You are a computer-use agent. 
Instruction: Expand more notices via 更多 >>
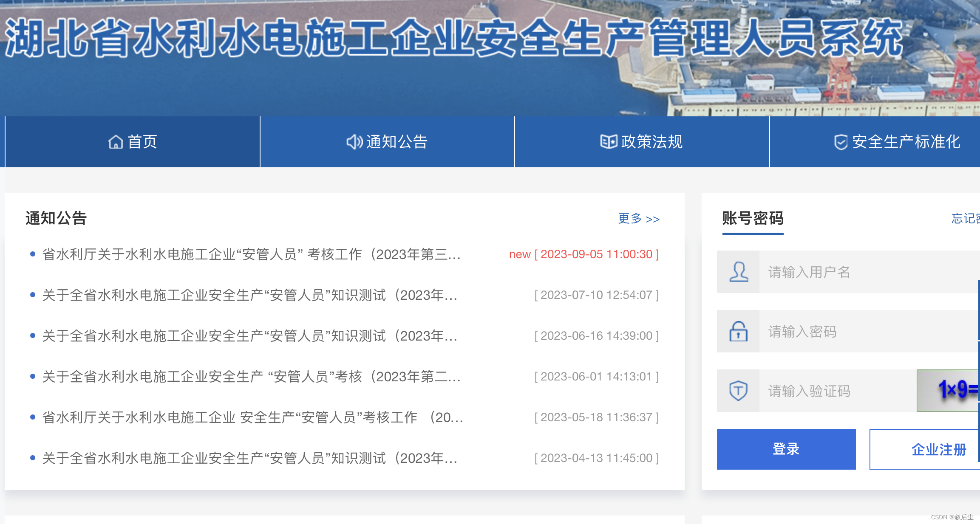638,219
